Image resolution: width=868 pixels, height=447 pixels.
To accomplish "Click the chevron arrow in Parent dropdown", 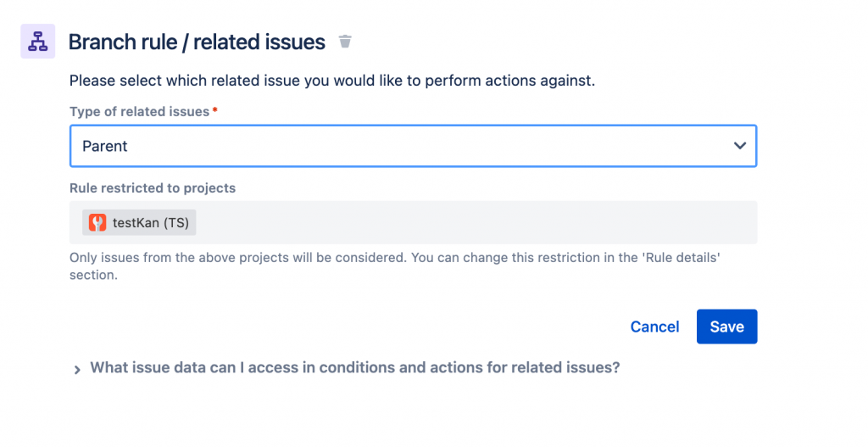I will pyautogui.click(x=740, y=146).
